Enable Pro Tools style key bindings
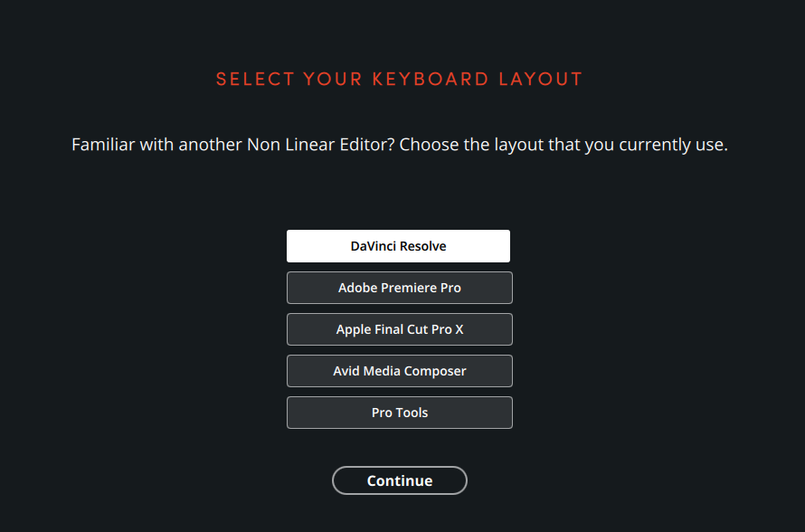The width and height of the screenshot is (805, 532). [x=399, y=413]
